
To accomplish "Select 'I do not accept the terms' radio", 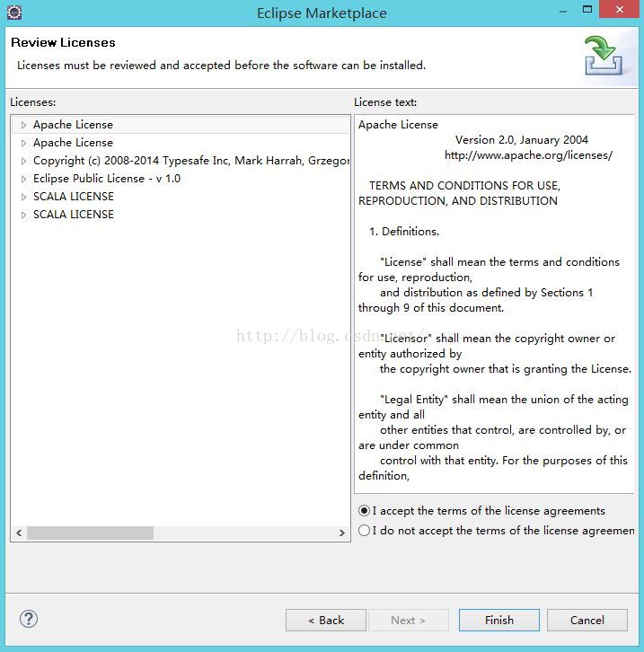I will (364, 531).
